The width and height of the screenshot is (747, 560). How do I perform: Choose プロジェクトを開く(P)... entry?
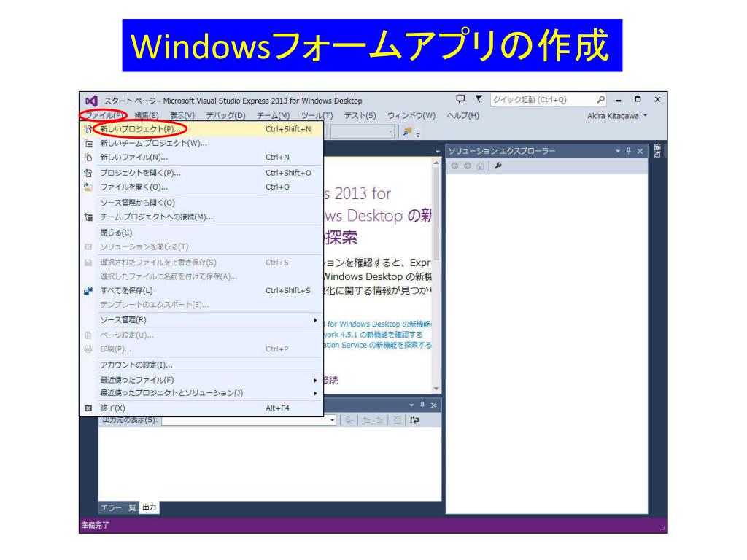(x=203, y=173)
